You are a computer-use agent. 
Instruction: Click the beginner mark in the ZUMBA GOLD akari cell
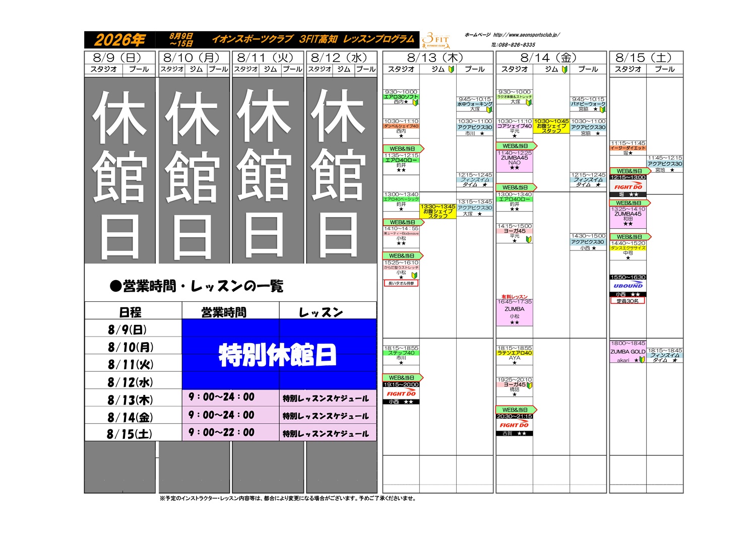pyautogui.click(x=642, y=360)
